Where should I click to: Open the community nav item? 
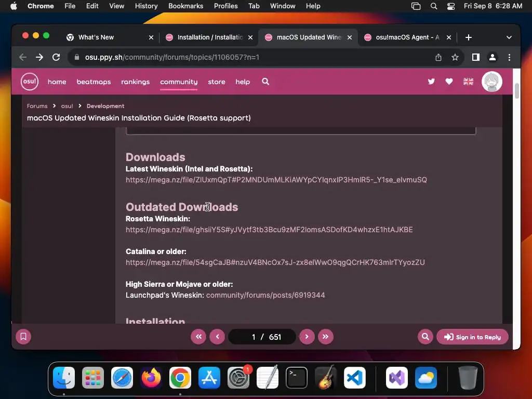[x=179, y=82]
